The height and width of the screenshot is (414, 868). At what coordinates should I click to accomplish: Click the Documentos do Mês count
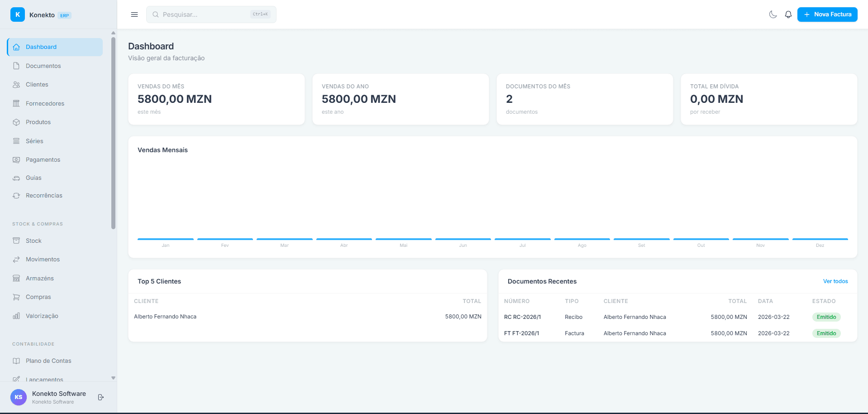pos(509,99)
